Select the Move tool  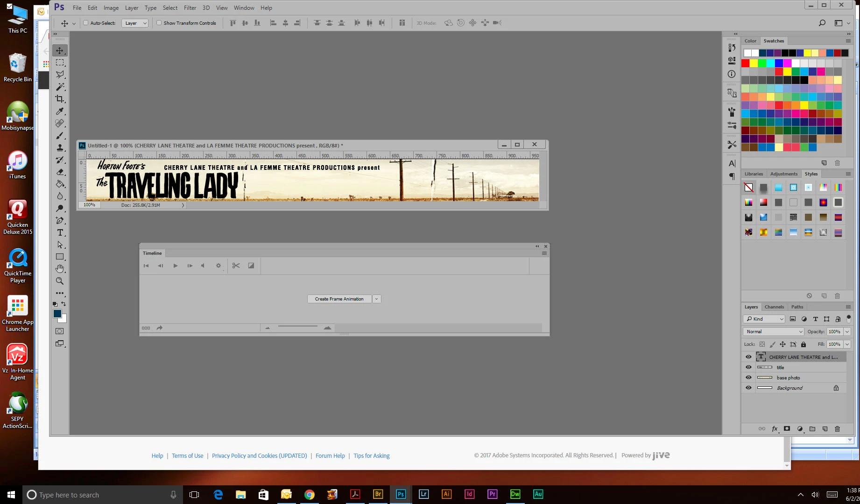pos(60,50)
